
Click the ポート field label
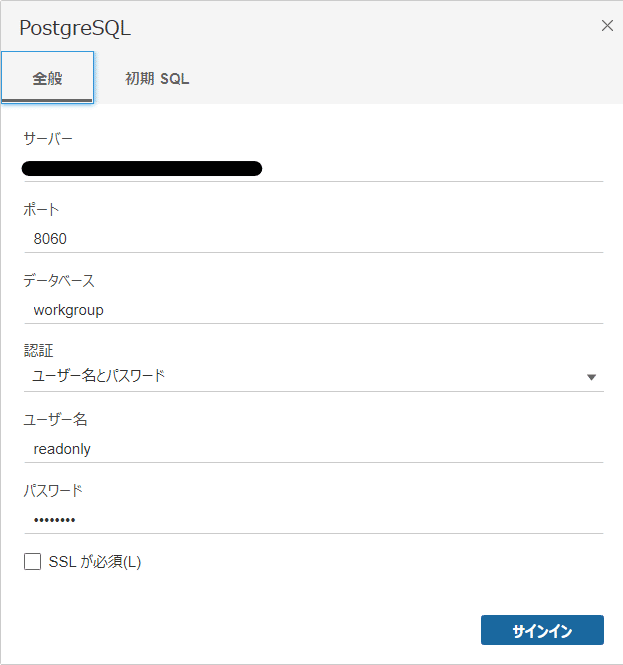click(x=41, y=209)
